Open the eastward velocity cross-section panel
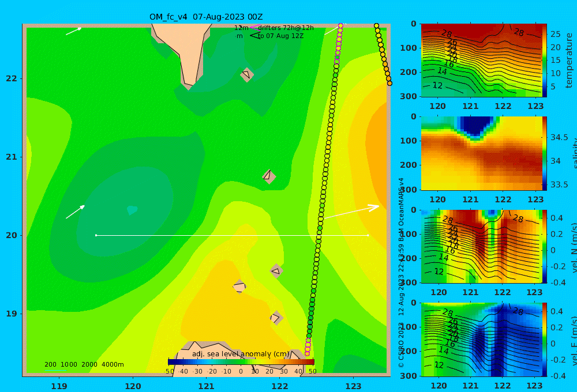 pos(481,340)
